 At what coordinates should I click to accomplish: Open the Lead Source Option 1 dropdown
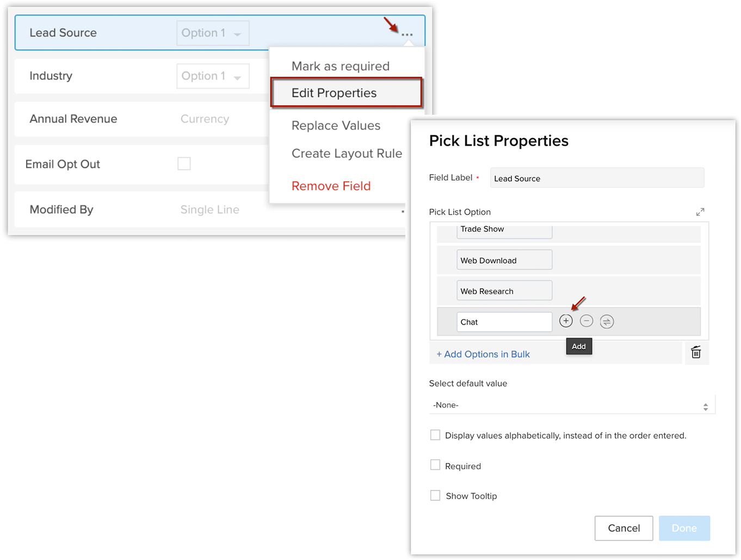(213, 33)
